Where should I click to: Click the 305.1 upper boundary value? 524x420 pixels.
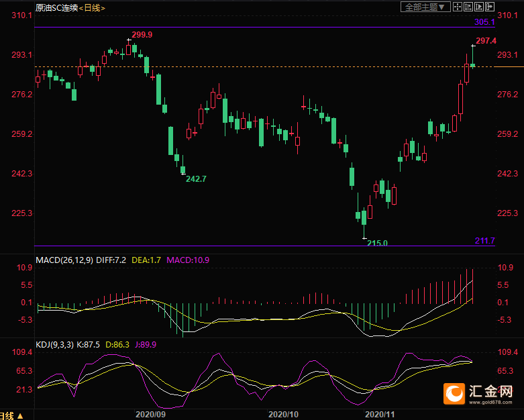[x=484, y=22]
